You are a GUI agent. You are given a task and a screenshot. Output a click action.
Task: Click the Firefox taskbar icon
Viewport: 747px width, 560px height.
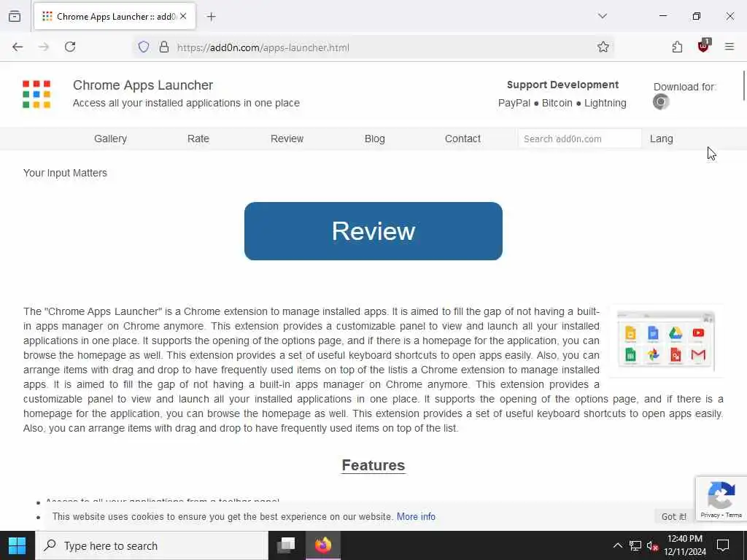pyautogui.click(x=323, y=545)
